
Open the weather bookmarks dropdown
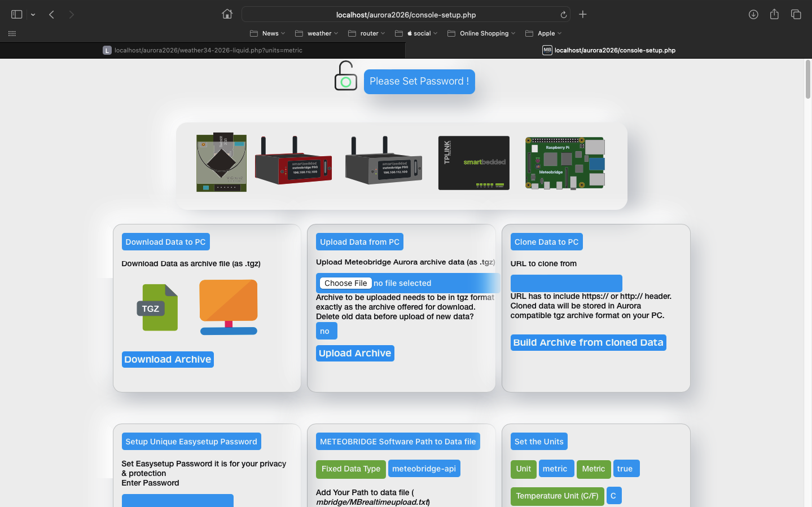point(317,33)
